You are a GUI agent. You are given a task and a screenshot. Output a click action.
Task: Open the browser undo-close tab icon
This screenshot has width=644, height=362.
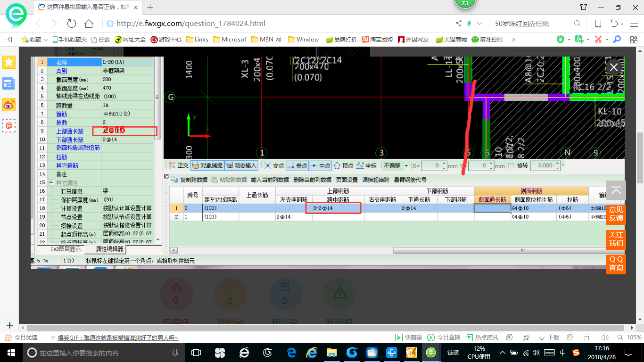(614, 24)
